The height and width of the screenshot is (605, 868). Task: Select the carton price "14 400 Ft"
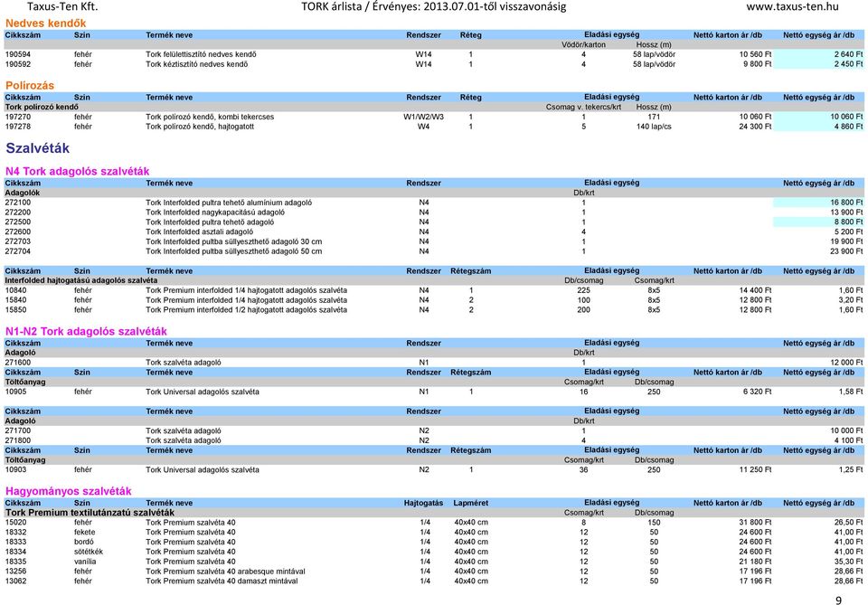(x=755, y=290)
